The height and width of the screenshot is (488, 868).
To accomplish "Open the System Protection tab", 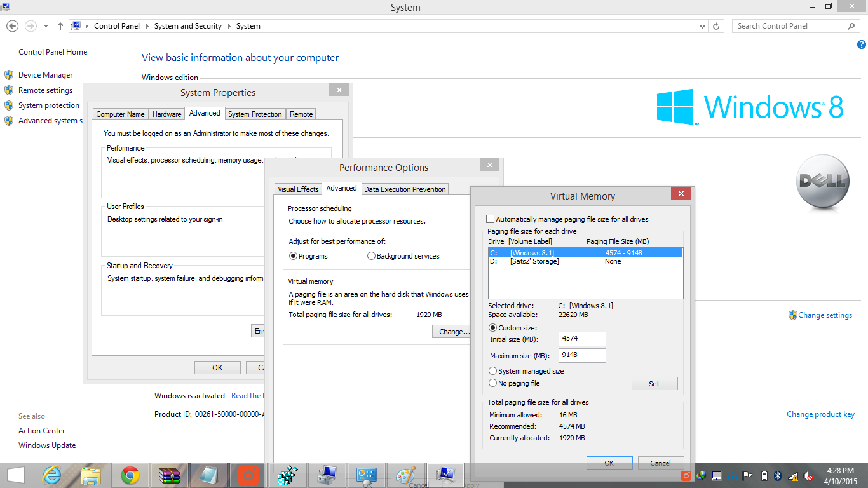I will tap(255, 114).
